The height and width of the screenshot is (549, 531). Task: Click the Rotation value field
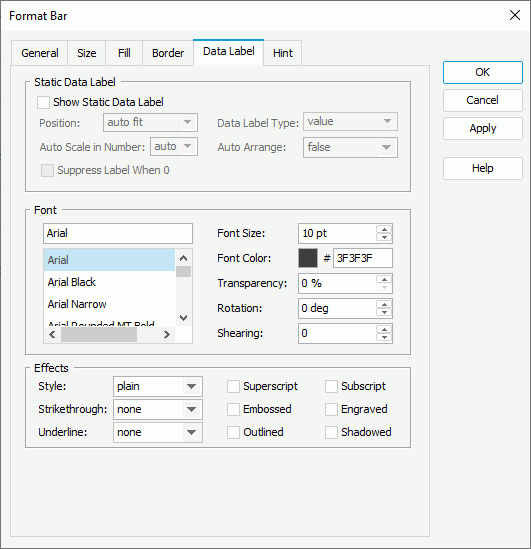point(338,308)
